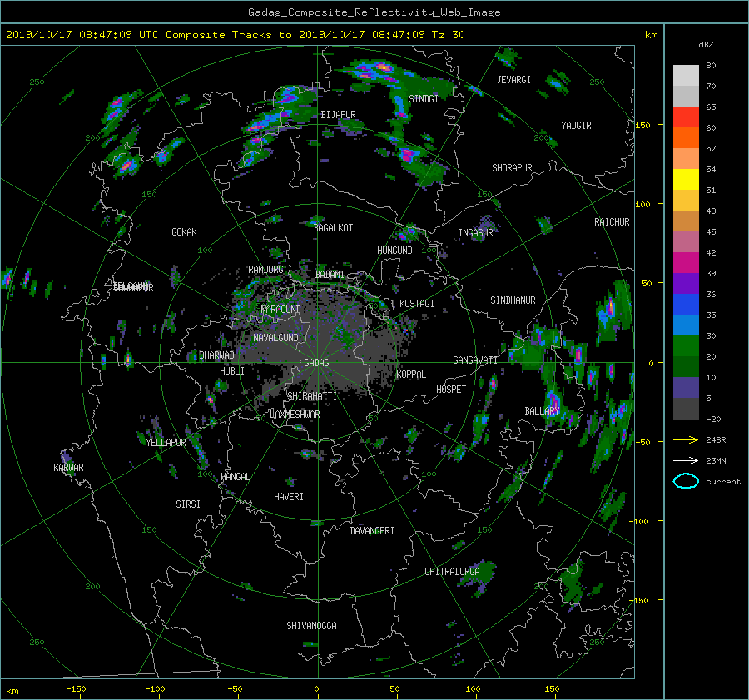Image resolution: width=749 pixels, height=700 pixels.
Task: Click the BAGALKOT city label
Action: coord(333,228)
